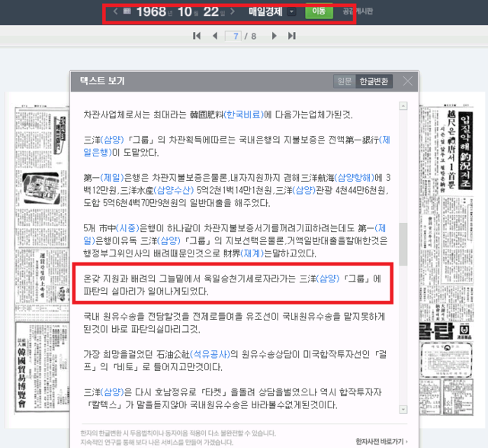Go to previous page arrow
The width and height of the screenshot is (488, 448).
click(215, 36)
